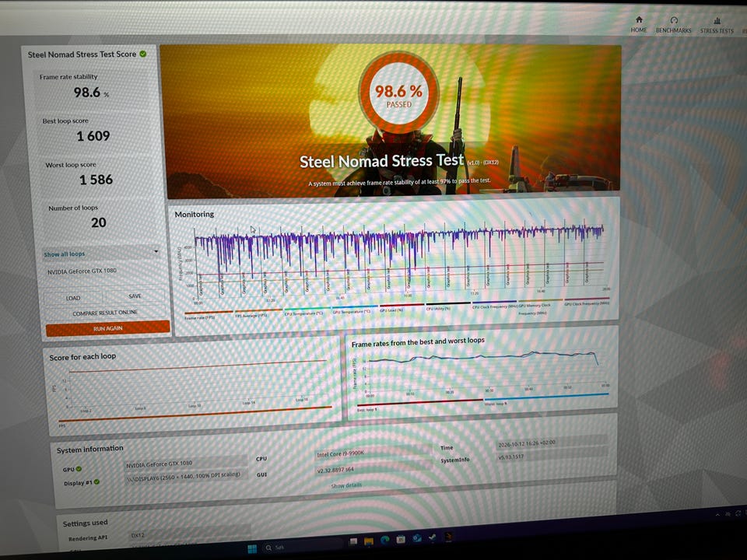Open File Explorer from the taskbar
Screen dimensions: 747x560
[369, 541]
